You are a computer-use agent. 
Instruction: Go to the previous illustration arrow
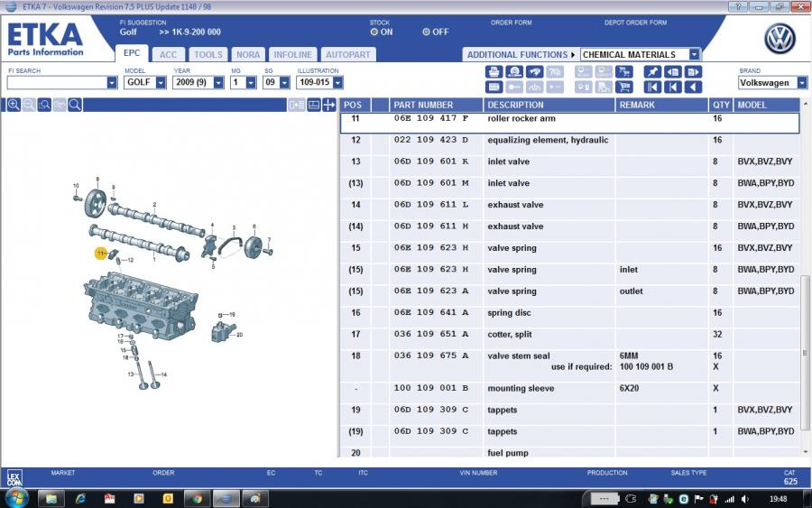693,88
